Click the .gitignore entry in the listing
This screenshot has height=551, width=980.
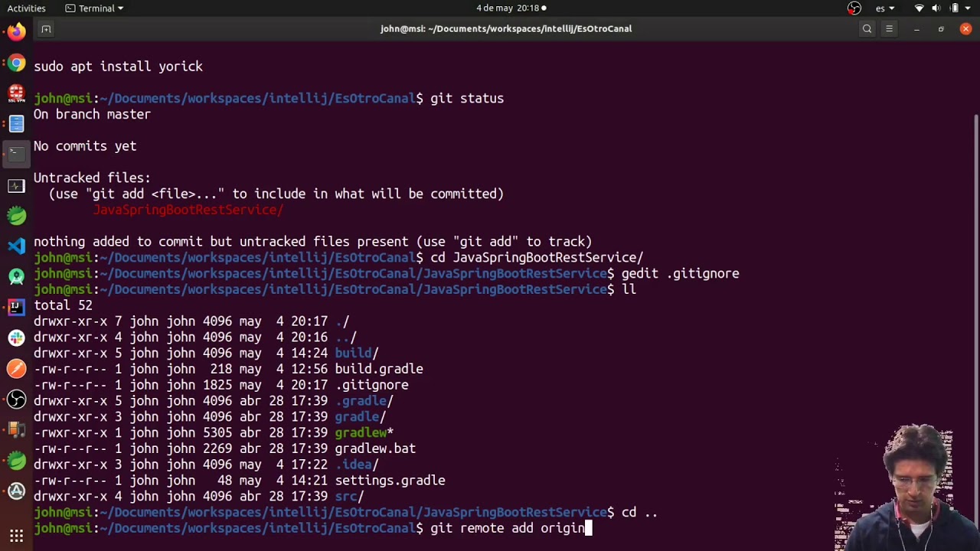pyautogui.click(x=371, y=385)
